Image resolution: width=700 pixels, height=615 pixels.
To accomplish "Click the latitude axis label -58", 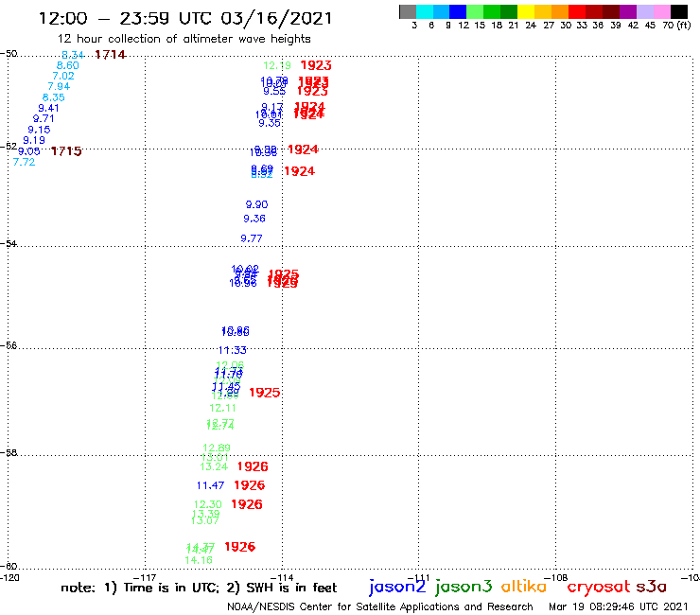I will pyautogui.click(x=9, y=453).
